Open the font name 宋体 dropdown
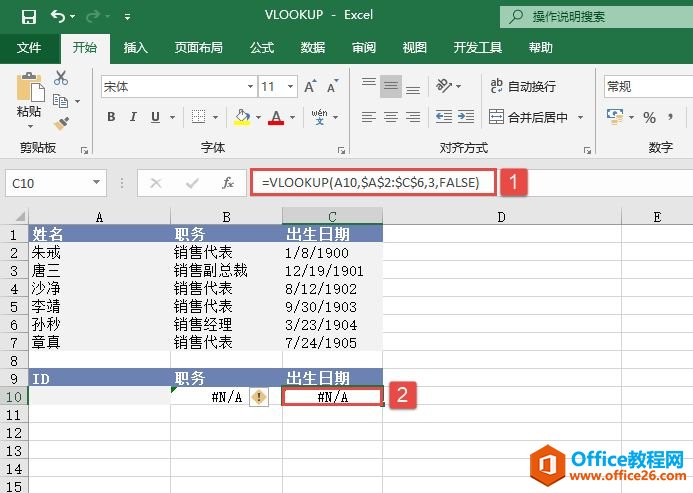693x493 pixels. (x=250, y=86)
